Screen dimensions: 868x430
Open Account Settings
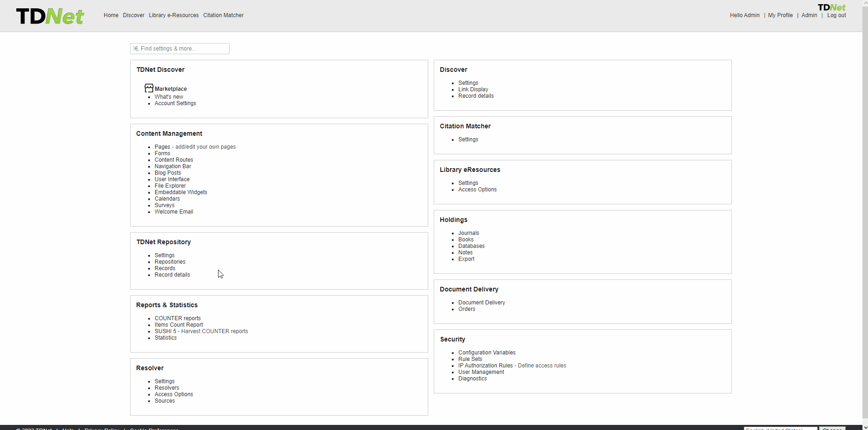(x=175, y=103)
